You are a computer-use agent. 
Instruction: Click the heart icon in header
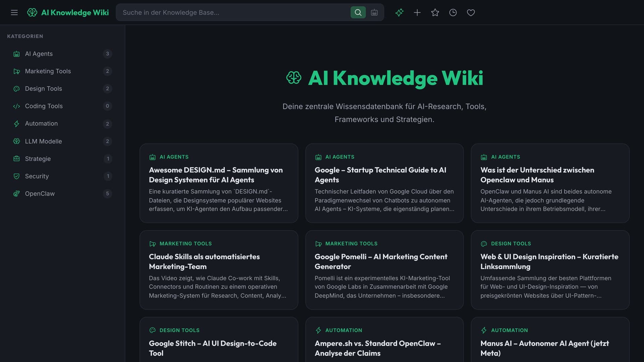pos(471,12)
